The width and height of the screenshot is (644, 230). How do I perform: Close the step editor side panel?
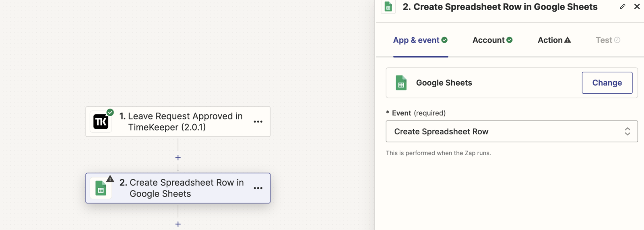637,6
